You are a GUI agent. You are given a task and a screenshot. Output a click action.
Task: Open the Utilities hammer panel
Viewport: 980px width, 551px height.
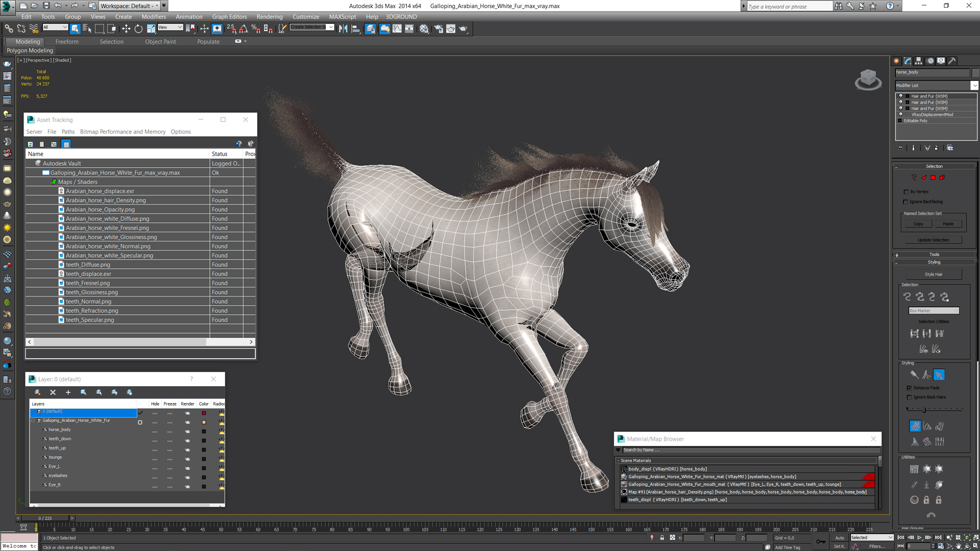pyautogui.click(x=952, y=61)
